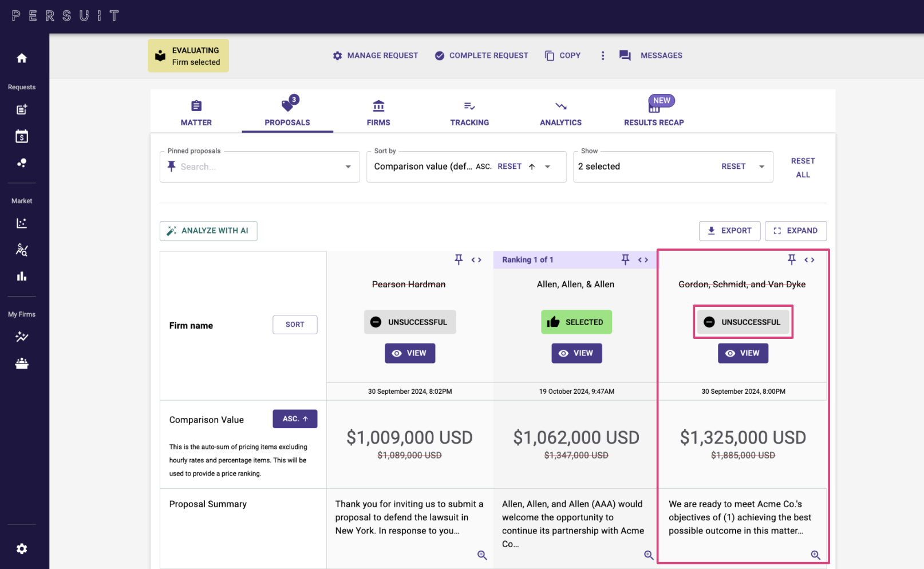
Task: Open the three-dot more options menu
Action: (x=602, y=56)
